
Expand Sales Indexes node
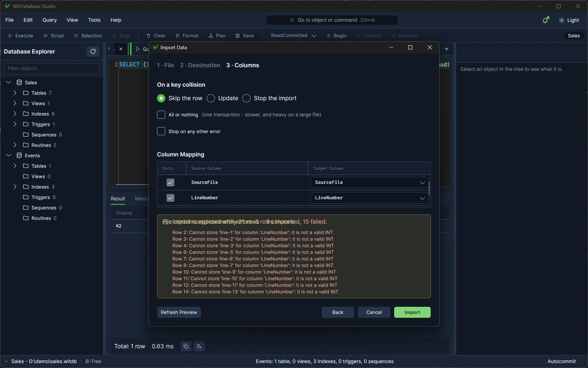[x=15, y=114]
